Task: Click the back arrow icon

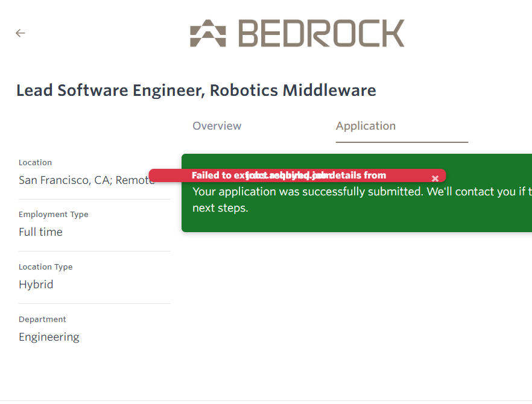Action: 21,33
